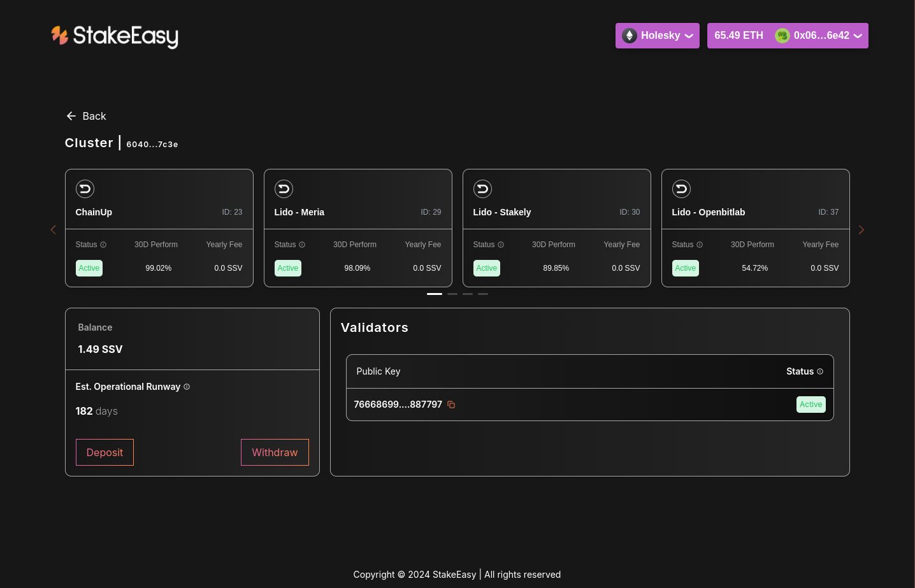Click the ID: 30 label

pyautogui.click(x=630, y=212)
